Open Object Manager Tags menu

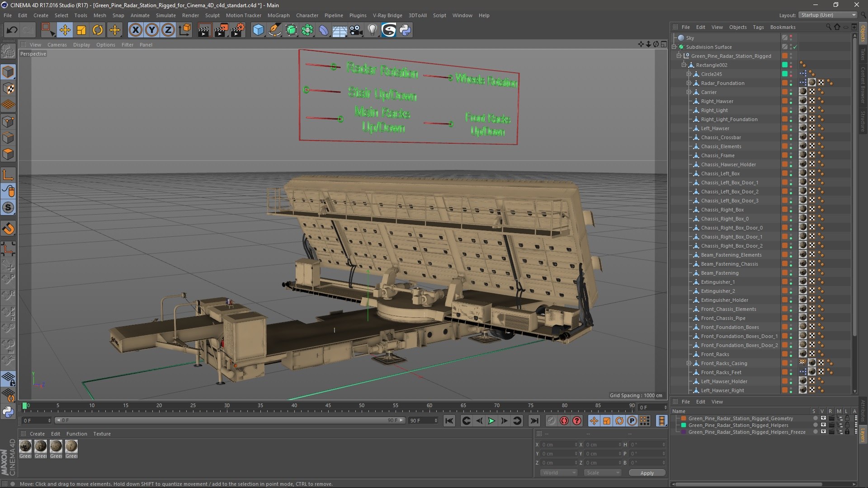(x=758, y=27)
